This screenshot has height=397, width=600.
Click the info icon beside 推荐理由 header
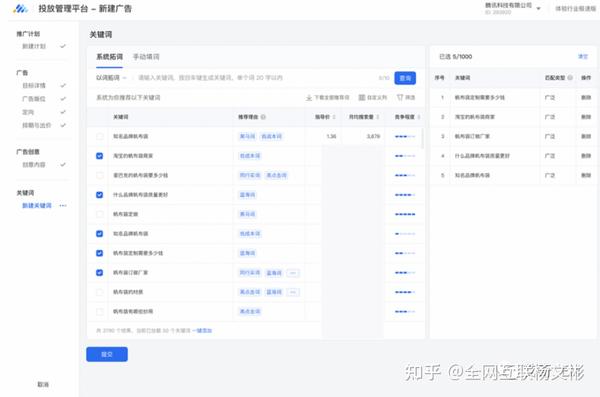pos(263,117)
